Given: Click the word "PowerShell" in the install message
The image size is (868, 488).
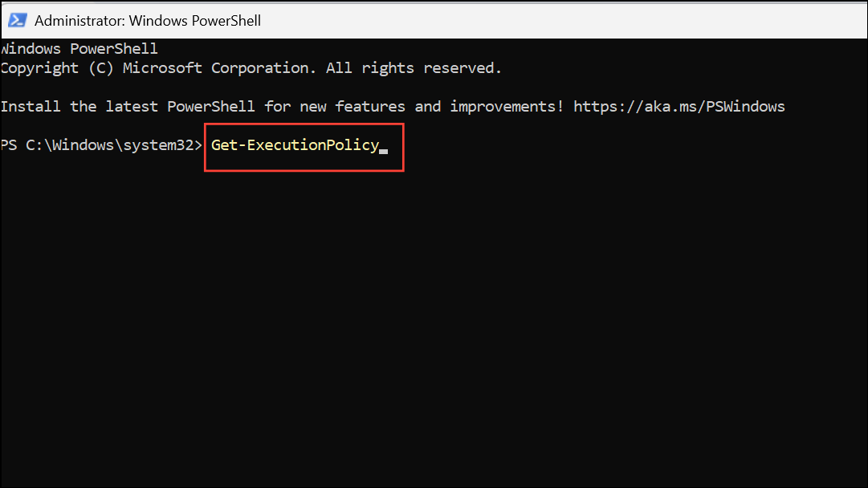Looking at the screenshot, I should point(211,106).
